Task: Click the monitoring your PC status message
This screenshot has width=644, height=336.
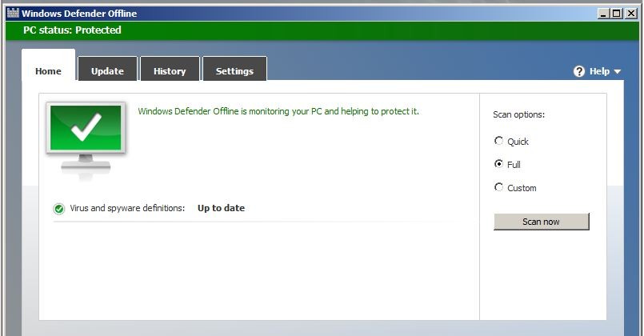Action: pyautogui.click(x=278, y=111)
